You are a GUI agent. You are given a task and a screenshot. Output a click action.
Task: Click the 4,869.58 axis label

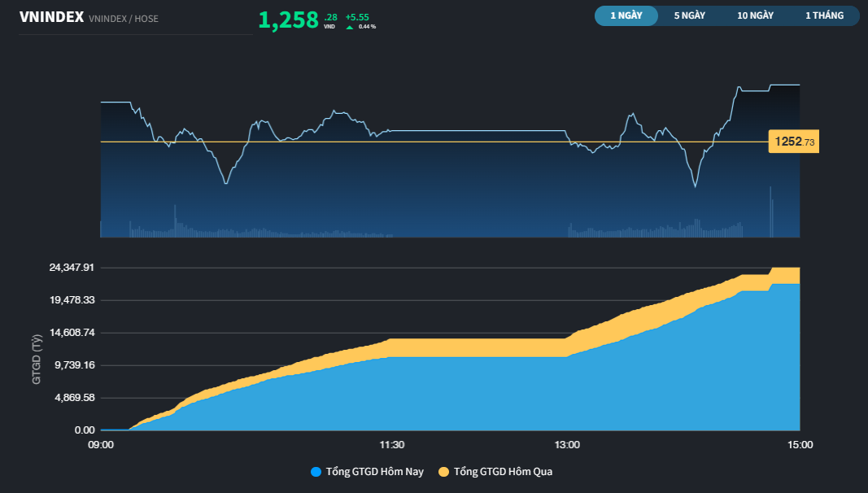[x=75, y=398]
